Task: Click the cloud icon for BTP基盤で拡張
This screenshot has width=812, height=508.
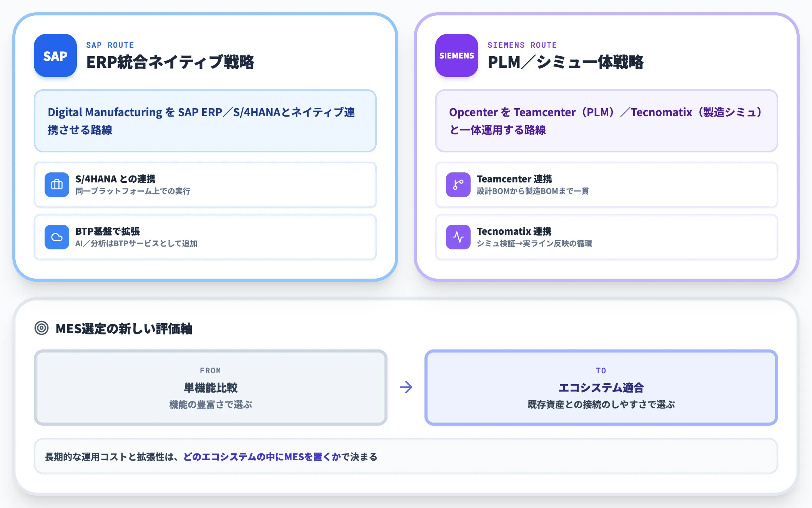Action: coord(56,237)
